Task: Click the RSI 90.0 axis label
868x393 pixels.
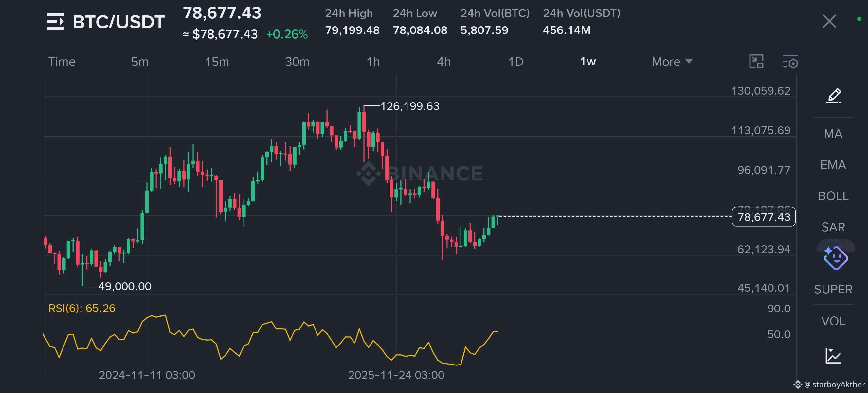Action: click(779, 309)
